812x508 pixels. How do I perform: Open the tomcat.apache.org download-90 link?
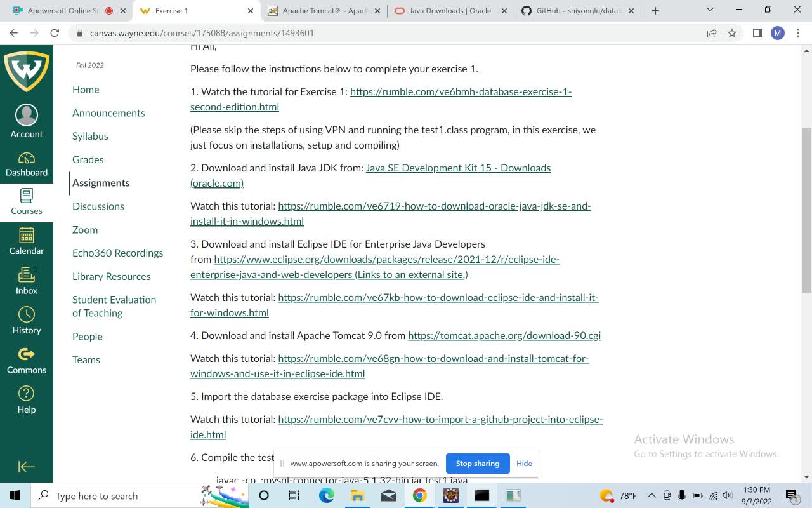(x=504, y=335)
